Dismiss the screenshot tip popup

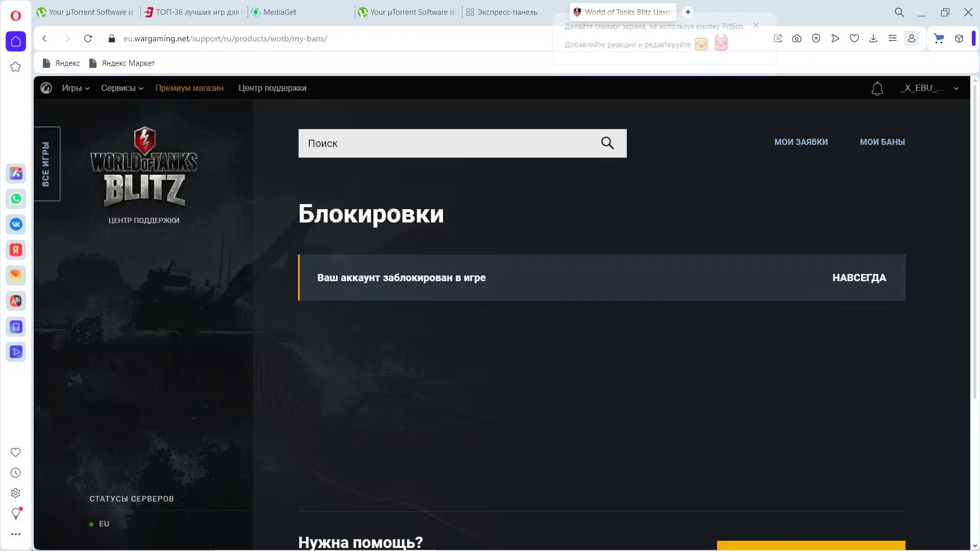[x=756, y=24]
